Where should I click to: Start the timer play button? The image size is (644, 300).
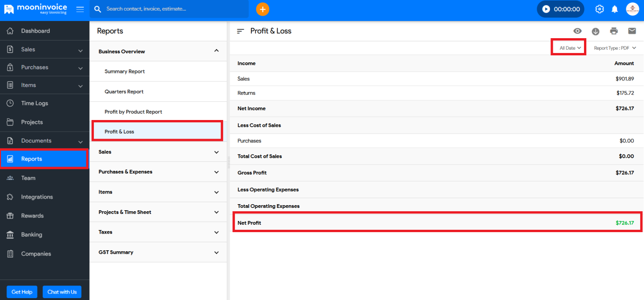click(x=546, y=9)
